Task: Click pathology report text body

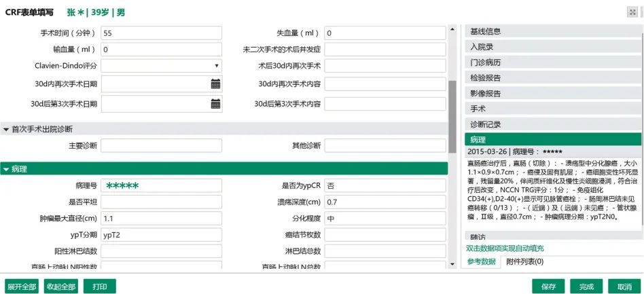Action: tap(553, 189)
